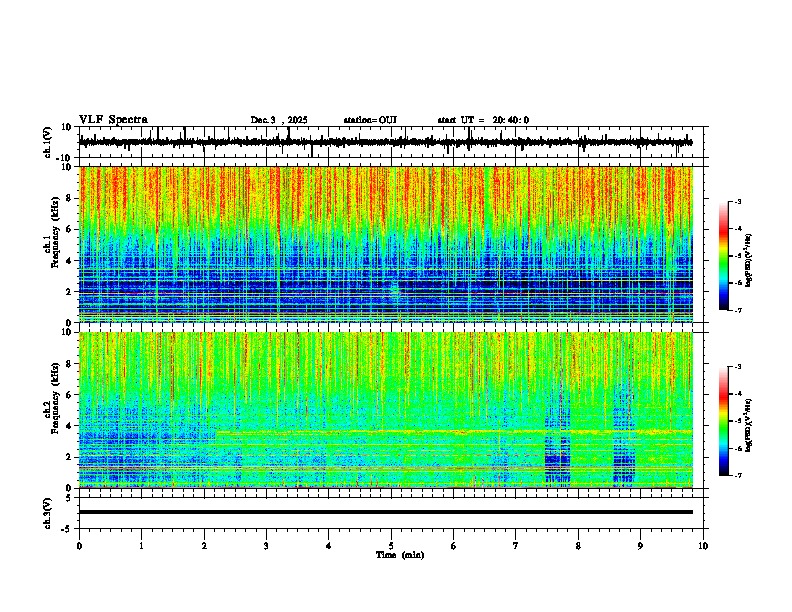
Task: Click the ch.1 "Frequency (kHz)" axis label
Action: pyautogui.click(x=55, y=233)
